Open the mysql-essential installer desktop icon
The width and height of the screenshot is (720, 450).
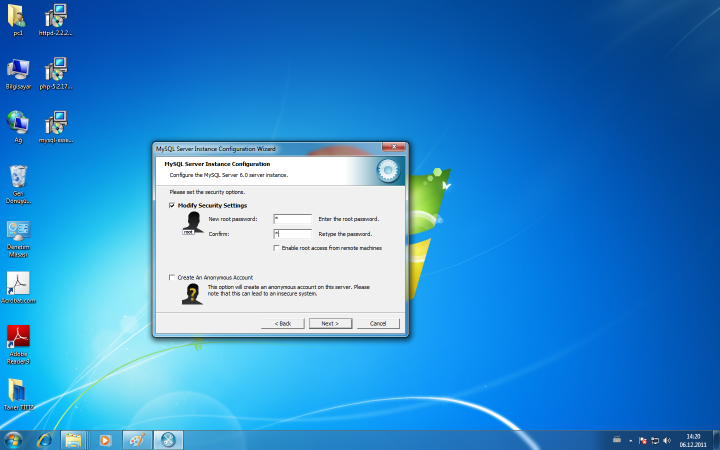(56, 125)
